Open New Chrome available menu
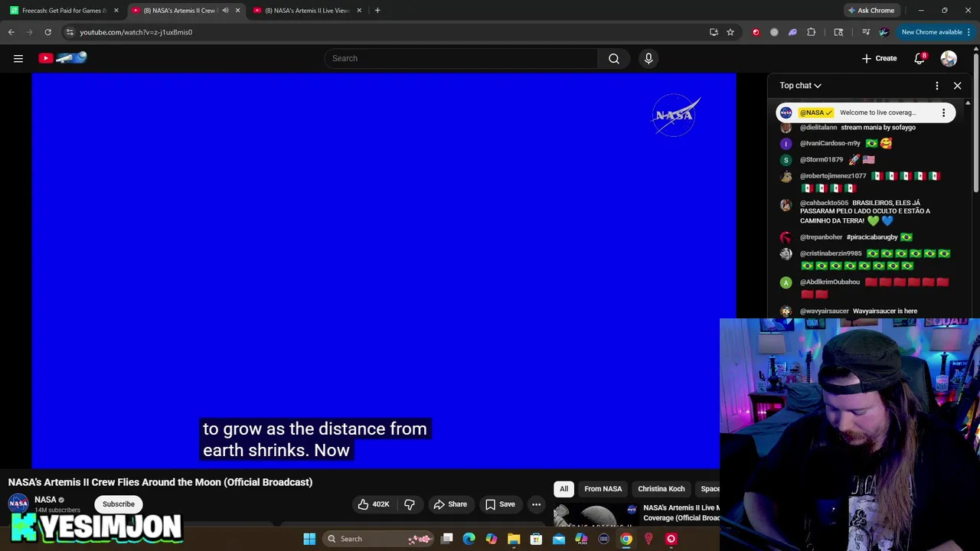The image size is (980, 551). point(936,32)
